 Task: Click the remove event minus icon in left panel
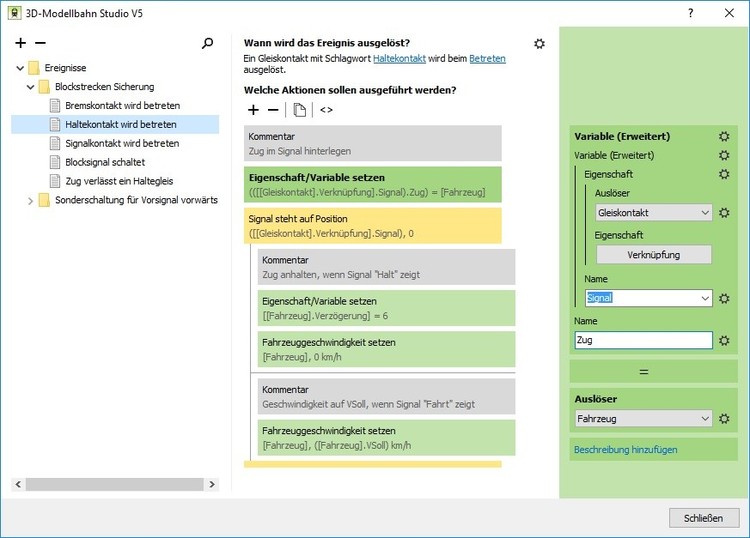click(x=40, y=44)
